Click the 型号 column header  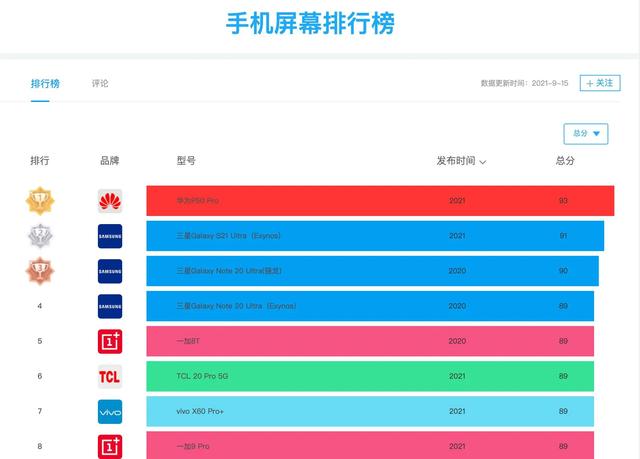186,161
